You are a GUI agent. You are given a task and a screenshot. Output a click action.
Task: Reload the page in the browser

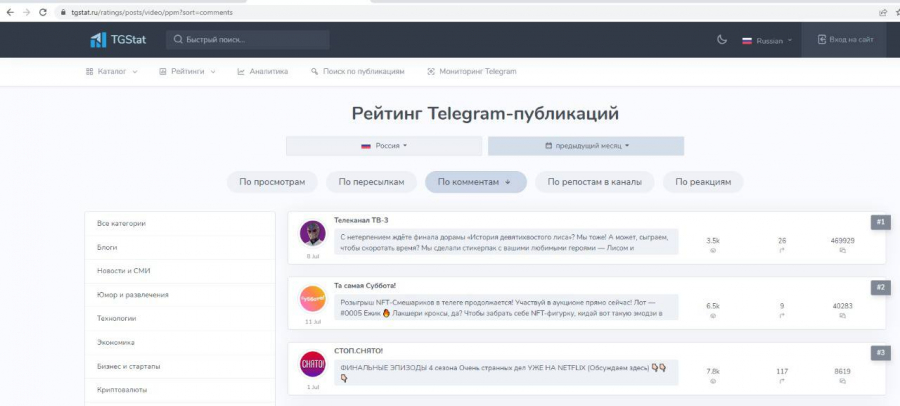pyautogui.click(x=43, y=12)
